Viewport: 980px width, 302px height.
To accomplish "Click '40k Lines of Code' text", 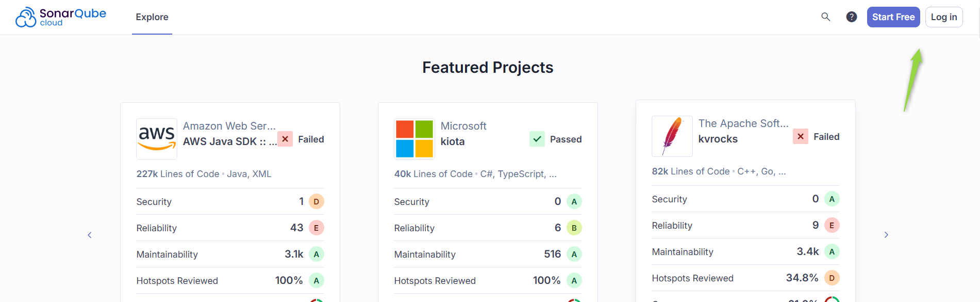I will pos(434,174).
